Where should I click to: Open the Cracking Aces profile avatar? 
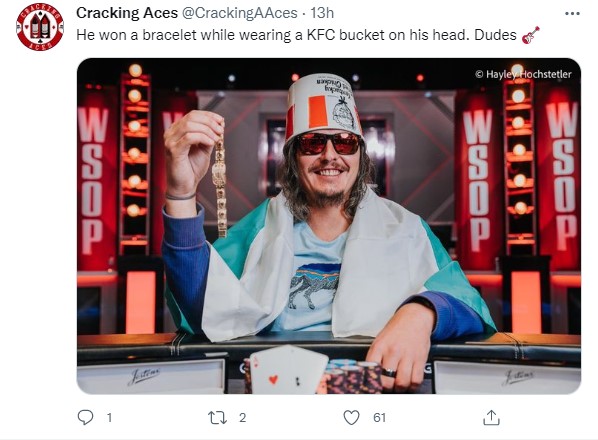click(40, 27)
